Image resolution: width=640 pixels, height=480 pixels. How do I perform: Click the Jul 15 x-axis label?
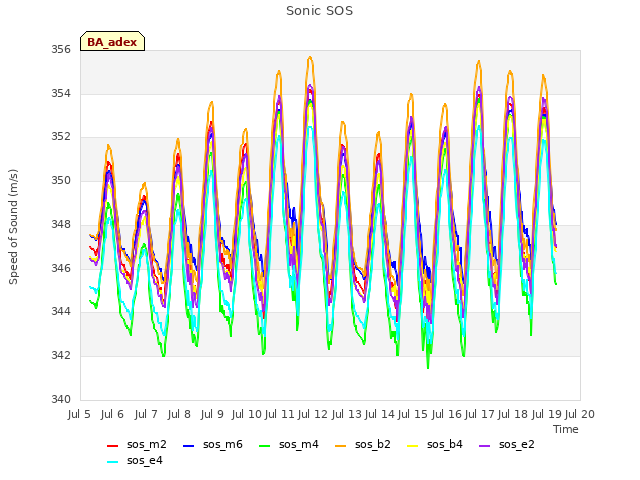(413, 414)
